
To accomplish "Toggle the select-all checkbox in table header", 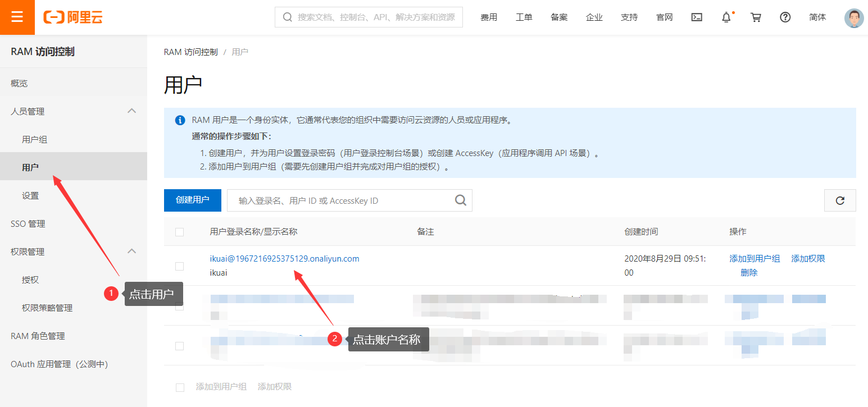I will pos(180,232).
